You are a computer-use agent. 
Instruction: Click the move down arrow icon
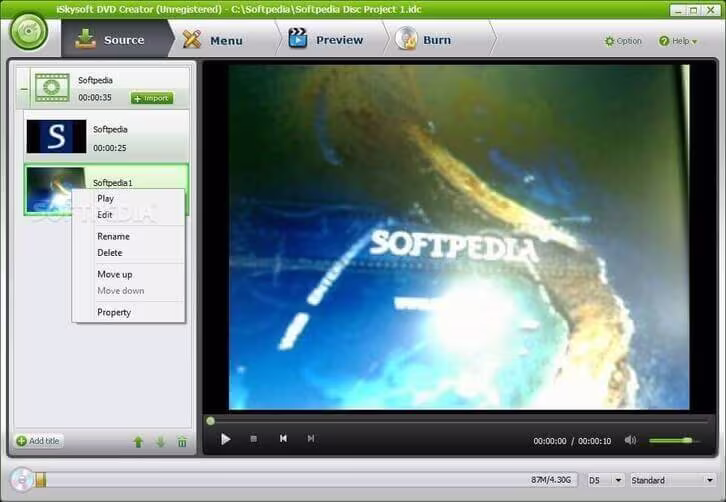160,442
